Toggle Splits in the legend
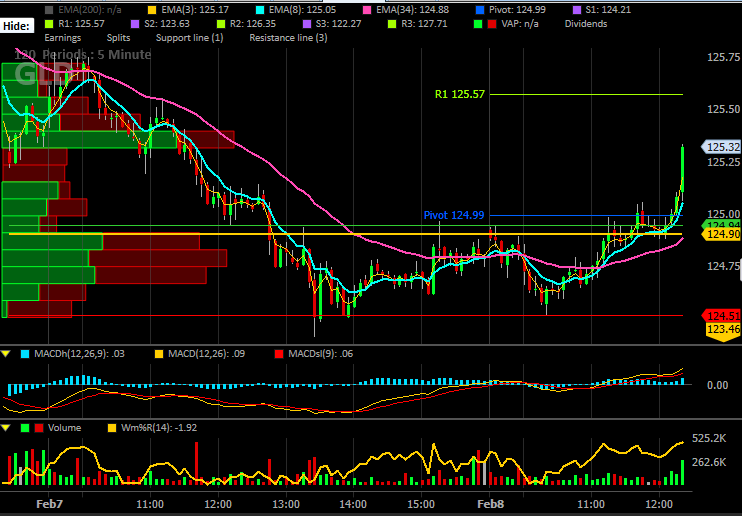The height and width of the screenshot is (516, 742). pyautogui.click(x=118, y=38)
